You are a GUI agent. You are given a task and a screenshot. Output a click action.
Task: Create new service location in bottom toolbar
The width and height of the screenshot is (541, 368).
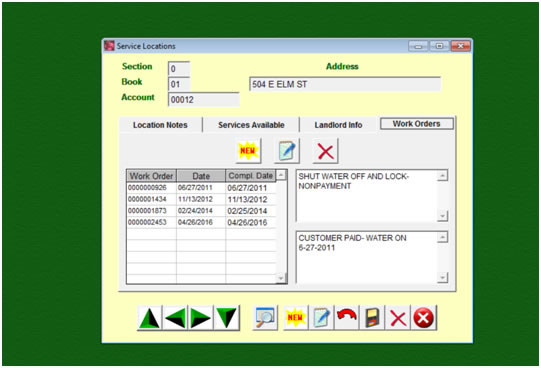pos(296,318)
